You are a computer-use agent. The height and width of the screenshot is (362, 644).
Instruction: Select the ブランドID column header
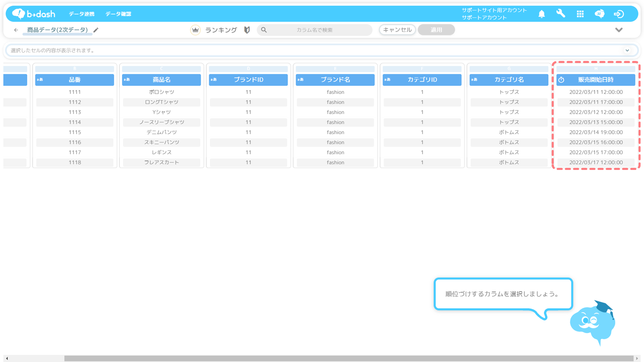tap(248, 80)
